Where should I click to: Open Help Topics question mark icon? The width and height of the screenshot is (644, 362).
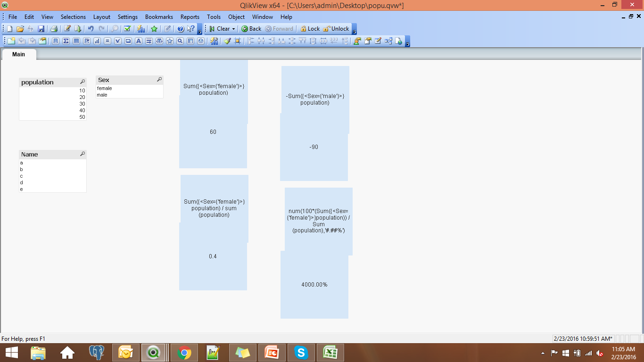181,29
